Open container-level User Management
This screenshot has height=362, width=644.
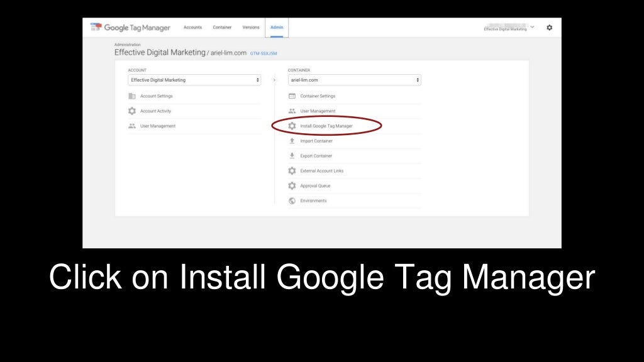tap(318, 111)
